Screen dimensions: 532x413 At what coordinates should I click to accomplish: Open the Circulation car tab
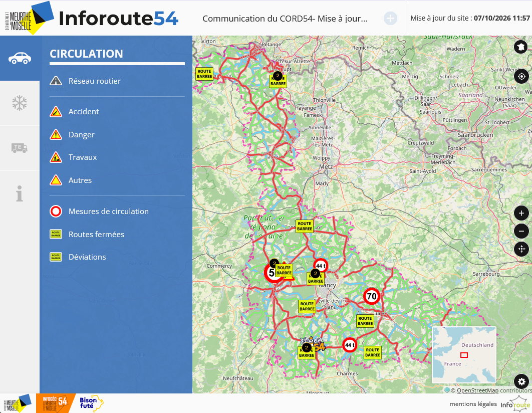point(20,58)
